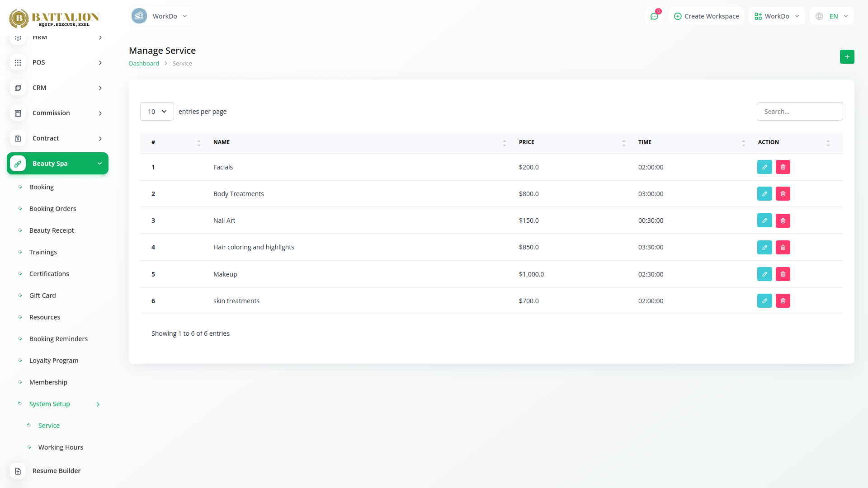
Task: Click the Create Workspace button
Action: 706,16
